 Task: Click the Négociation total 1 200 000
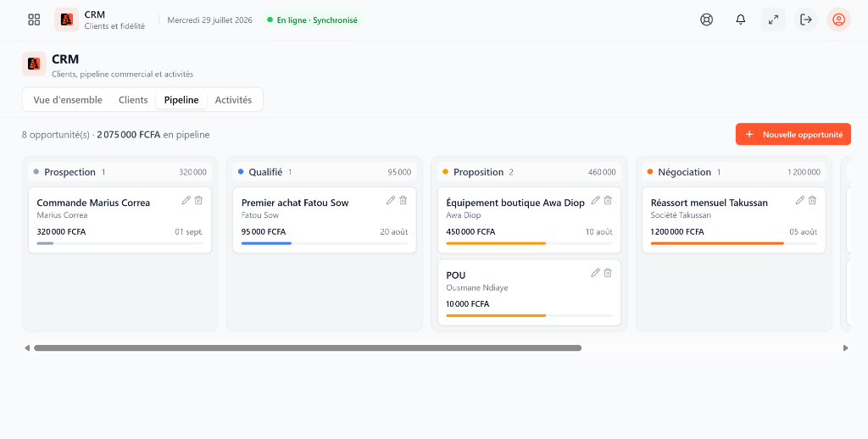tap(804, 172)
